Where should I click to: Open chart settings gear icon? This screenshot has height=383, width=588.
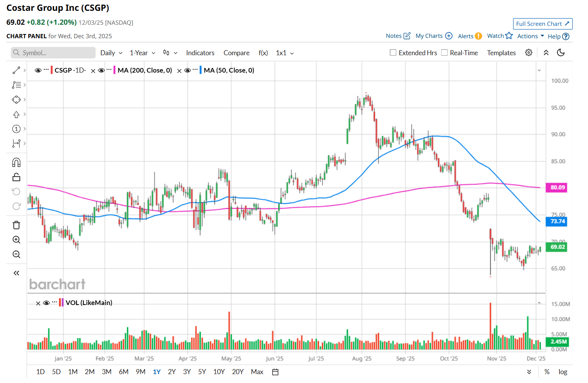[x=528, y=53]
